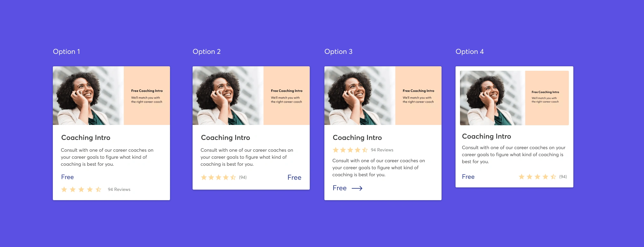Screen dimensions: 644x247
Task: Click the star rating in Option 4 card
Action: [537, 177]
